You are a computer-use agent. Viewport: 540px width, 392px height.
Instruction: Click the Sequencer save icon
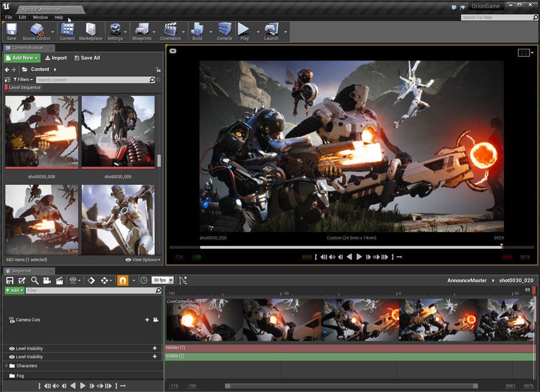(10, 280)
